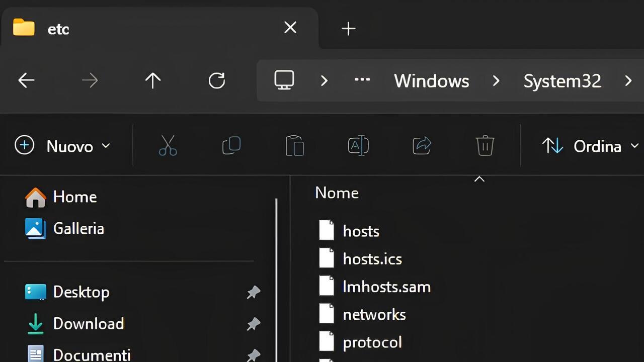The height and width of the screenshot is (362, 644).
Task: Unpin Desktop using its pin icon
Action: (x=254, y=293)
